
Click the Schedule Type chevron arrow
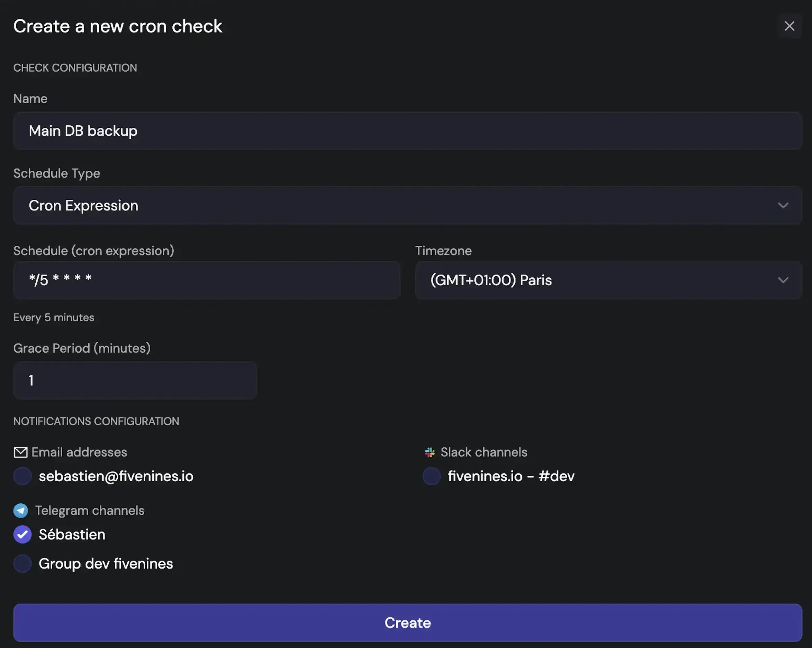(x=783, y=206)
